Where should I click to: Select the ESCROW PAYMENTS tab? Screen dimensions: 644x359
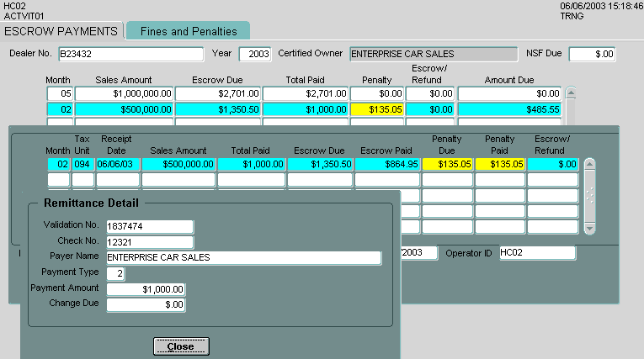[61, 31]
